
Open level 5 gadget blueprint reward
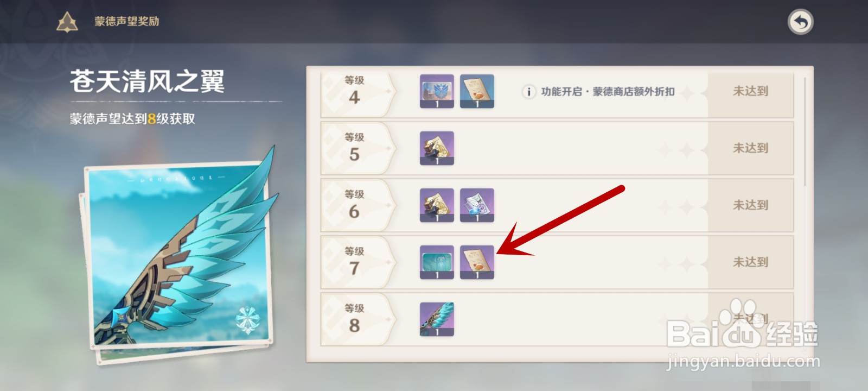pyautogui.click(x=437, y=148)
